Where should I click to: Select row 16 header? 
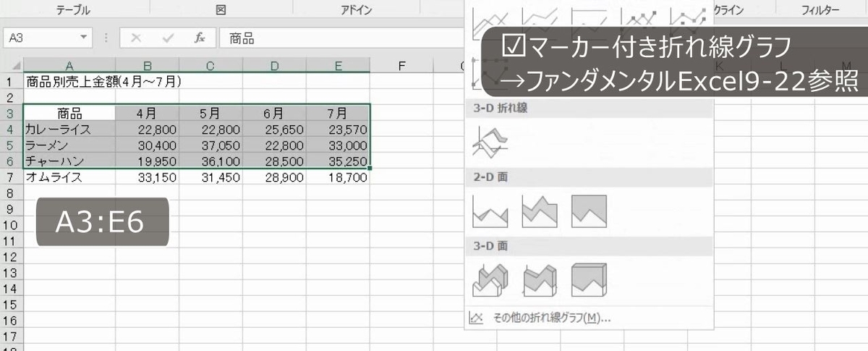tap(12, 320)
